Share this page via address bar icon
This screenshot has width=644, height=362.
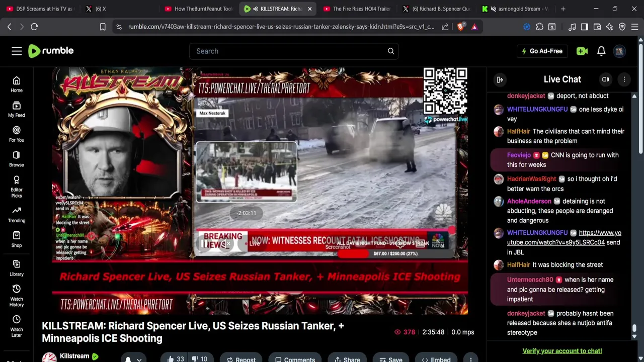point(445,27)
